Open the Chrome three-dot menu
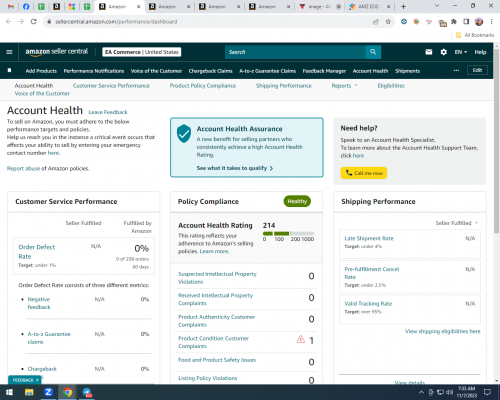The height and width of the screenshot is (400, 500). coord(491,22)
